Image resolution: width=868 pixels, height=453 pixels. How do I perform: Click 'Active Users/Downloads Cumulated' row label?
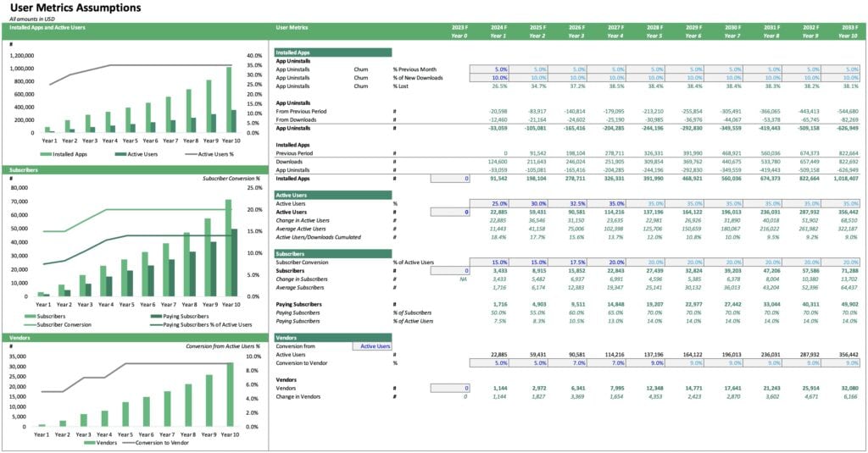(x=319, y=237)
